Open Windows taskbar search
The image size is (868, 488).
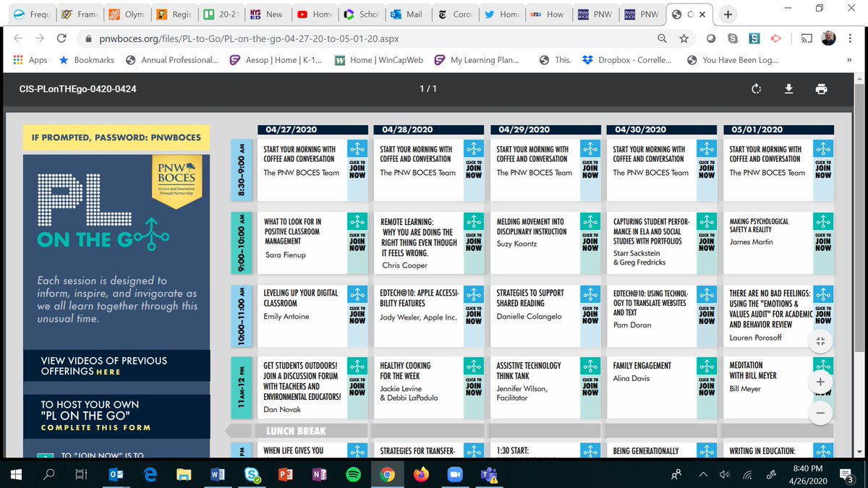click(x=50, y=474)
